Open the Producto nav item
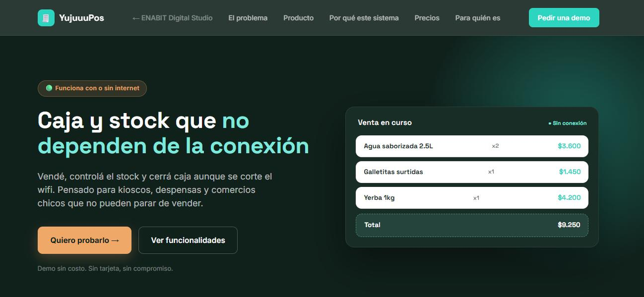This screenshot has height=297, width=644. pyautogui.click(x=299, y=18)
